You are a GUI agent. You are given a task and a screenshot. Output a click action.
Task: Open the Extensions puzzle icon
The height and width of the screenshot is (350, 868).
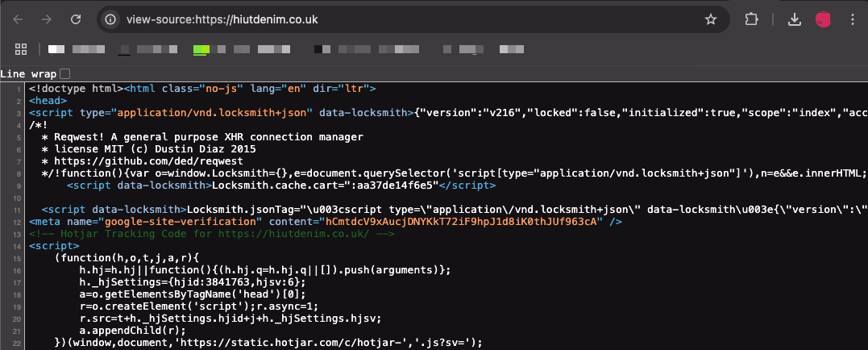(x=751, y=20)
